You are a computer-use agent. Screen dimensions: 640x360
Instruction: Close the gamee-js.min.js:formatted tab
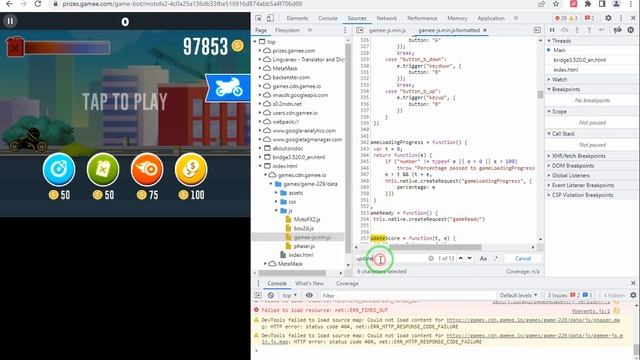pos(485,30)
